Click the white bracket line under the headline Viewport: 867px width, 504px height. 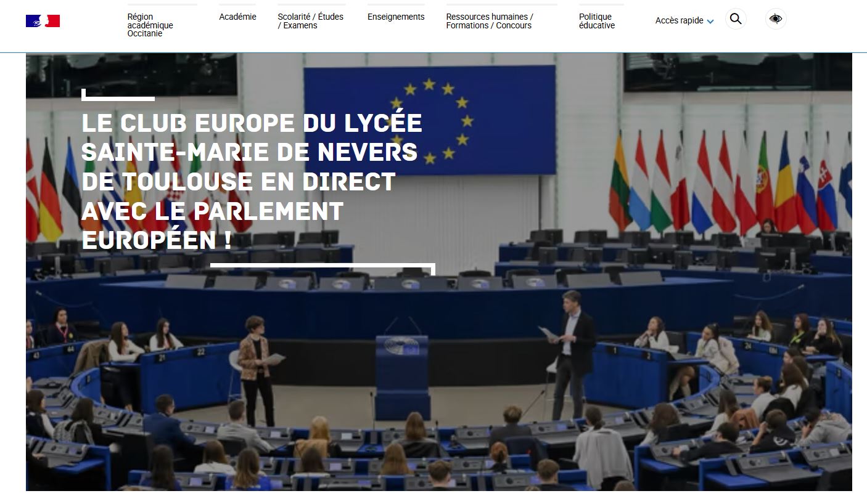click(x=322, y=267)
